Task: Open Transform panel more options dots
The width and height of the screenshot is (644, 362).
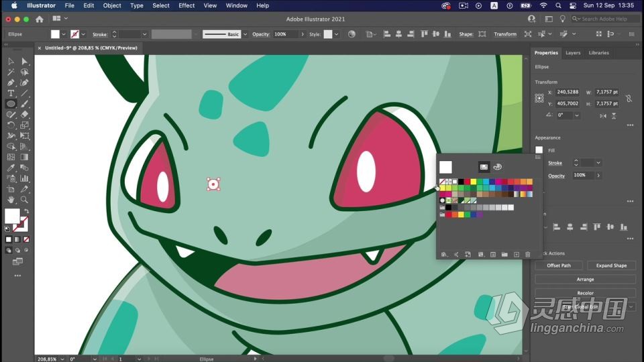Action: (x=630, y=125)
